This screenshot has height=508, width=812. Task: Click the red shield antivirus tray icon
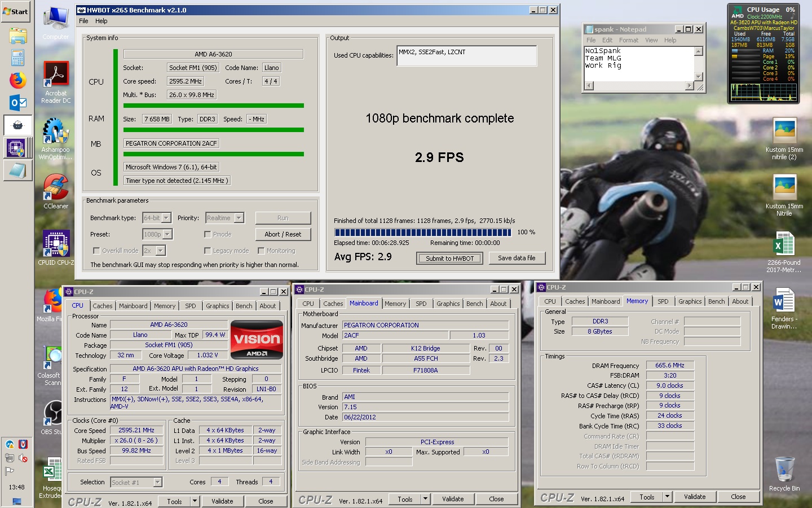point(23,444)
